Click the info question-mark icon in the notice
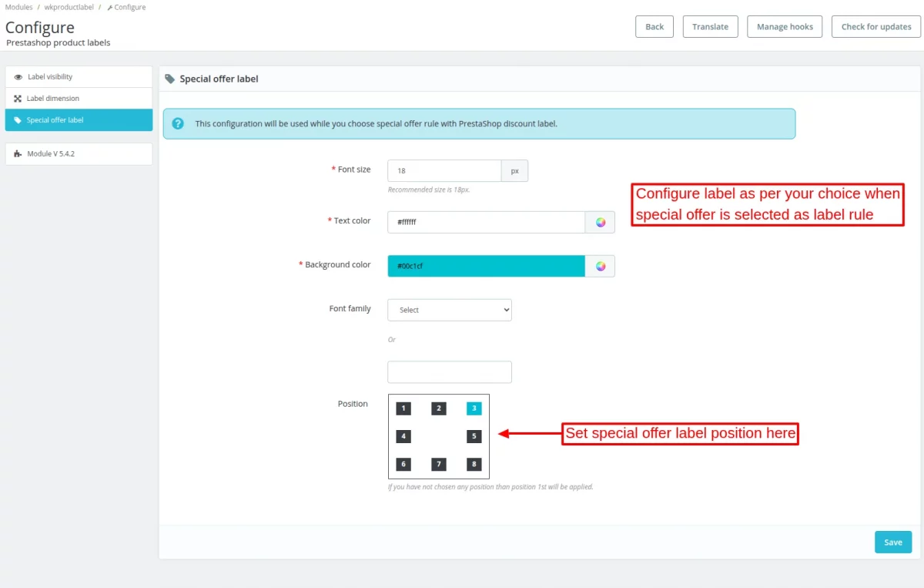Viewport: 924px width, 588px height. point(178,123)
